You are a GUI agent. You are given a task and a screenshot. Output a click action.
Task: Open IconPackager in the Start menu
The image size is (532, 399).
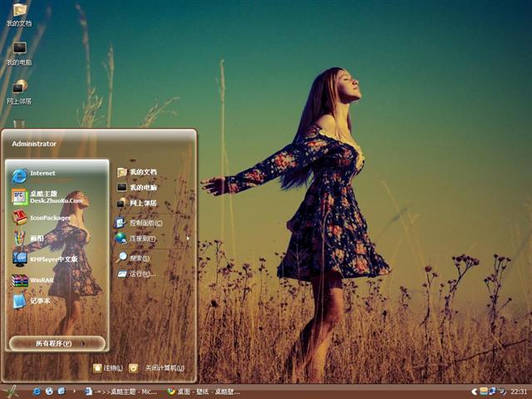[x=50, y=218]
